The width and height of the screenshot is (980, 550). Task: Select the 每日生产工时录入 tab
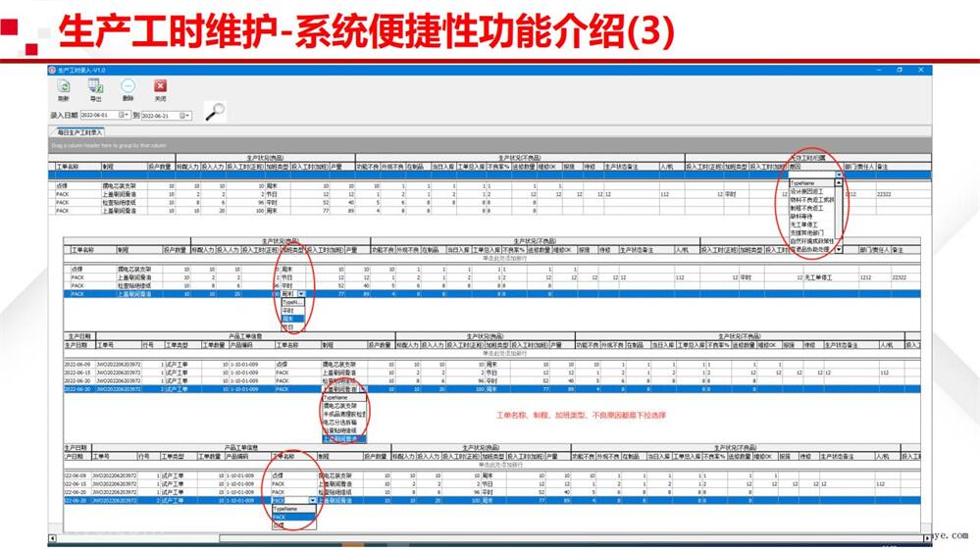78,132
